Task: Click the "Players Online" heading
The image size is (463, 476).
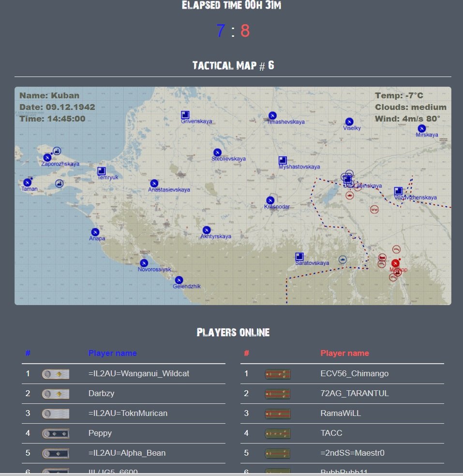Action: click(x=233, y=332)
